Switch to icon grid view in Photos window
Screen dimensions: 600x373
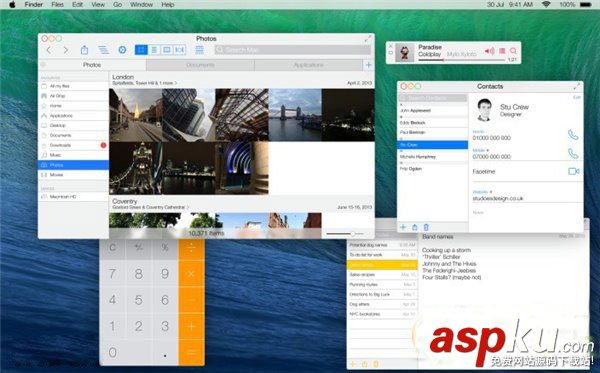pos(141,50)
